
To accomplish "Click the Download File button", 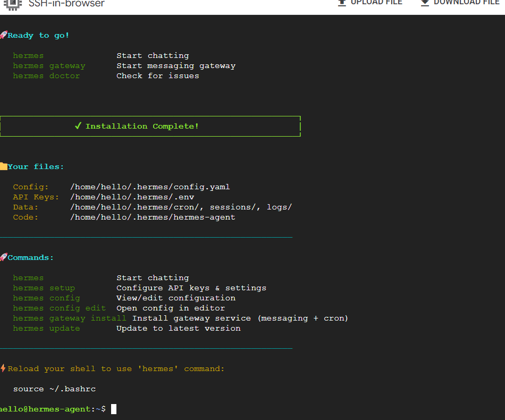I will (x=460, y=3).
